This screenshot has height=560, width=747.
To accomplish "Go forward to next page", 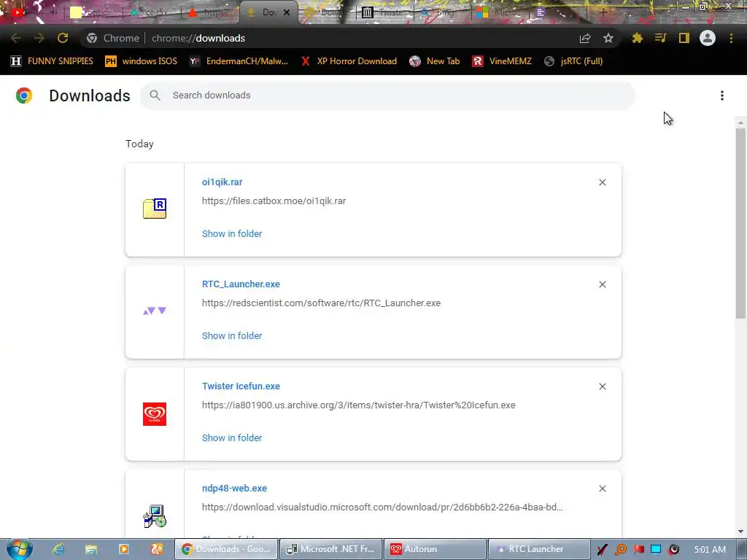I will 39,38.
